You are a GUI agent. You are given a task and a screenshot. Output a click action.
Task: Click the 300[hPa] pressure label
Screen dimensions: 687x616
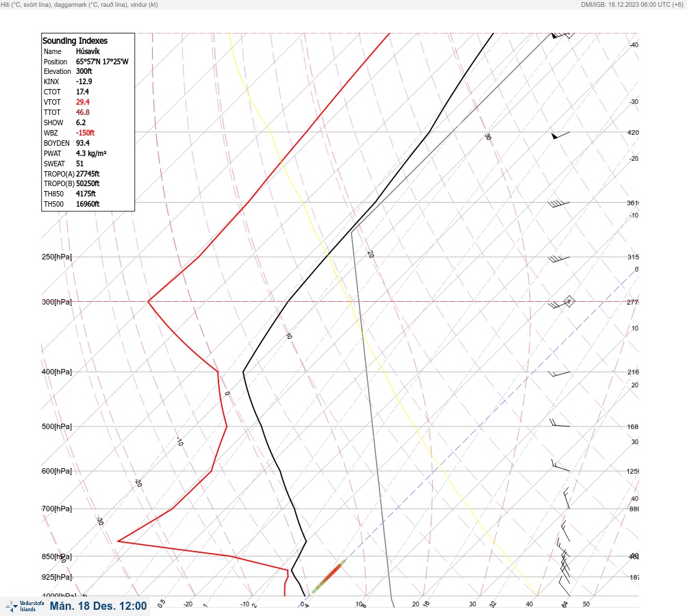(57, 302)
